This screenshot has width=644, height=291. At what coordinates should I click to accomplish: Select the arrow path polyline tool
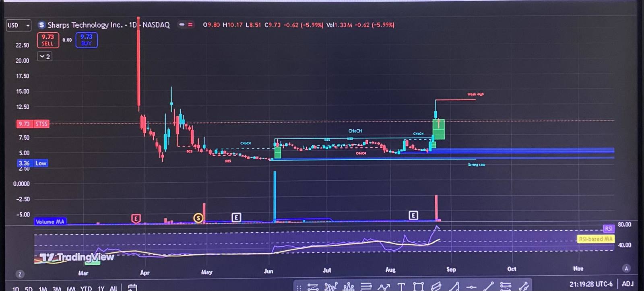(384, 287)
